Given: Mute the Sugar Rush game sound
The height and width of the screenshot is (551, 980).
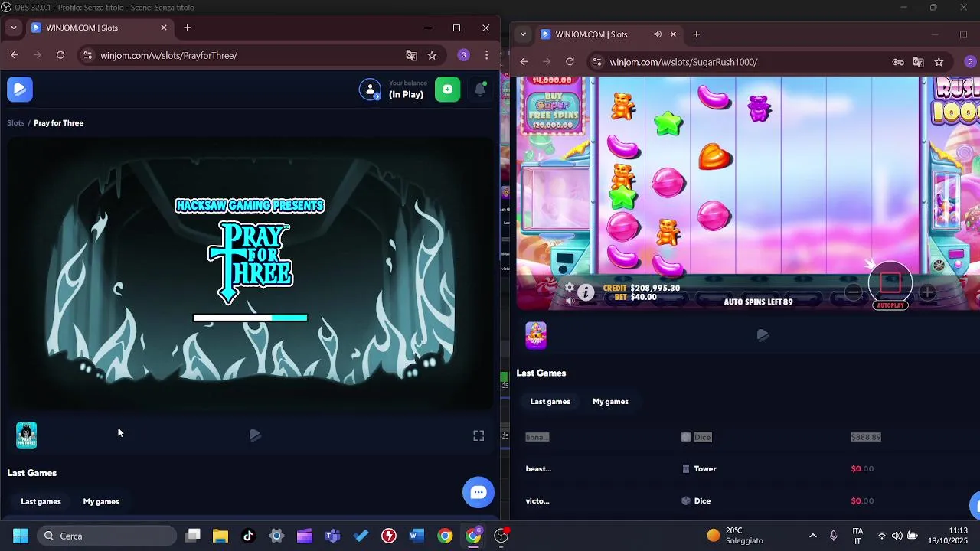Looking at the screenshot, I should click(569, 301).
